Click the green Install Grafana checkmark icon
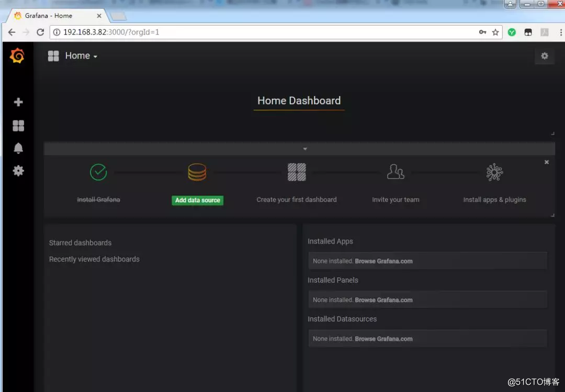The image size is (565, 392). [98, 172]
